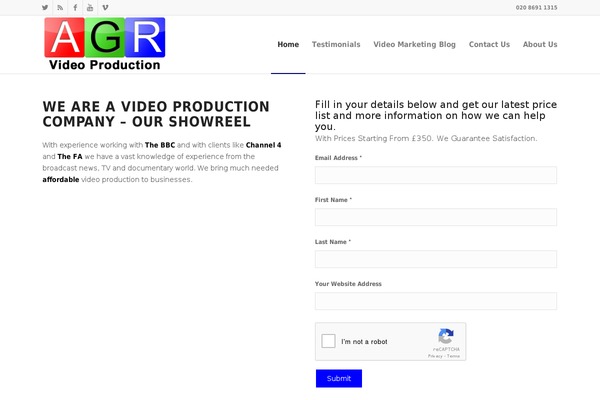Click the showreel heading text

[156, 114]
